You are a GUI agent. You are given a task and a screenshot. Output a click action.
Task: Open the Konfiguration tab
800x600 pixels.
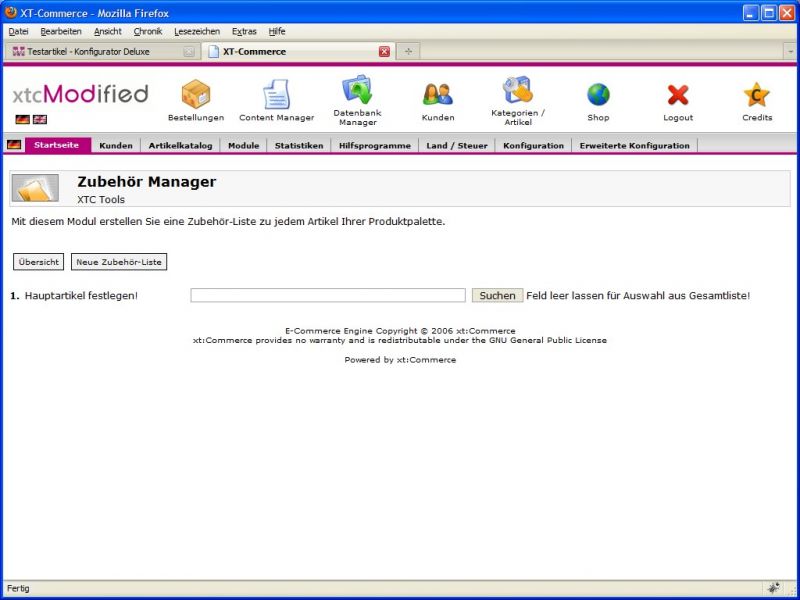click(x=533, y=145)
